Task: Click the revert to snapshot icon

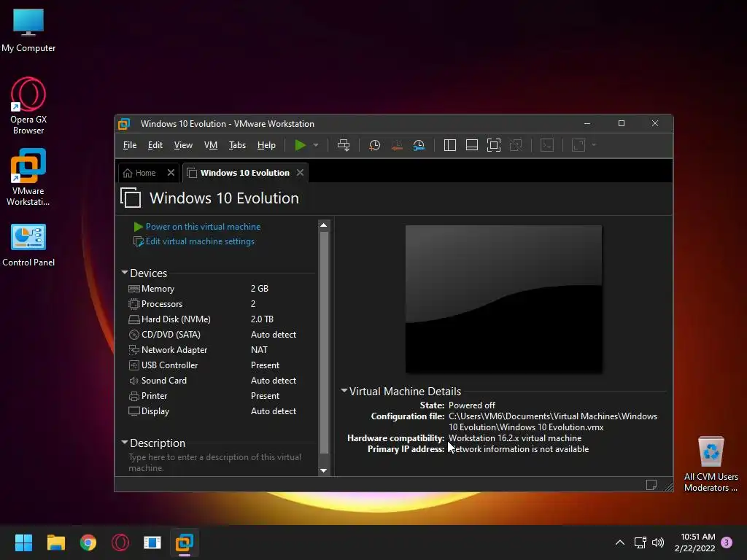Action: (397, 145)
